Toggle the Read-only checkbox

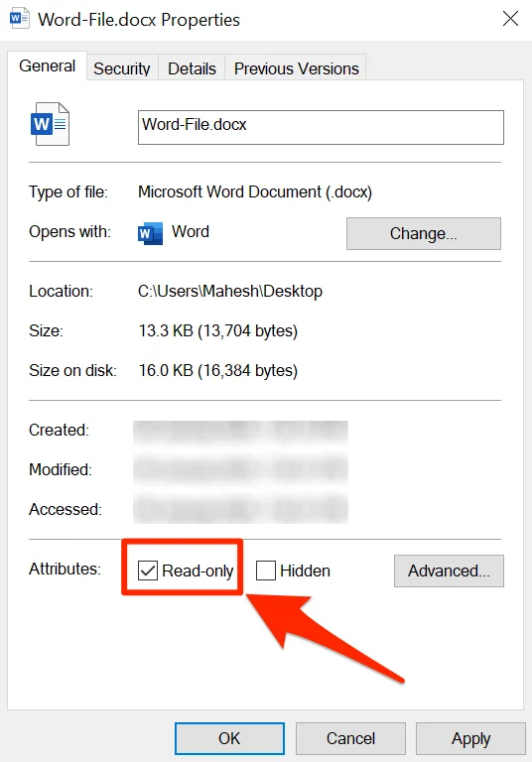(147, 571)
